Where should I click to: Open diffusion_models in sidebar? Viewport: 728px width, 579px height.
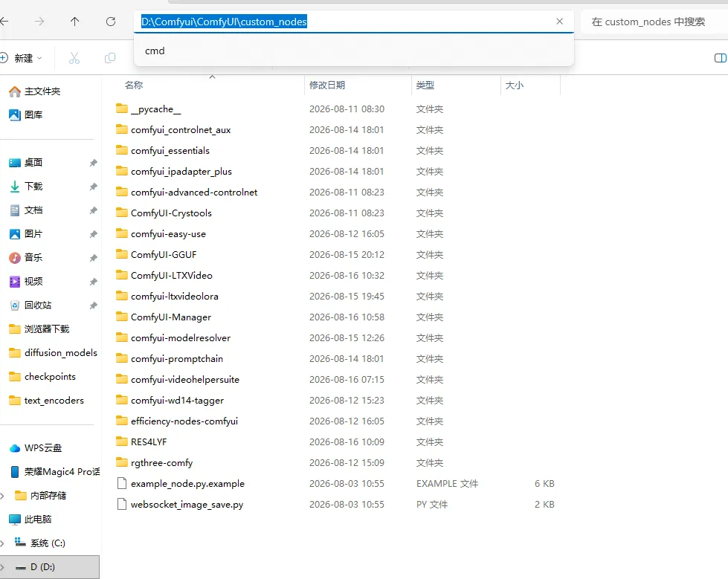54,352
